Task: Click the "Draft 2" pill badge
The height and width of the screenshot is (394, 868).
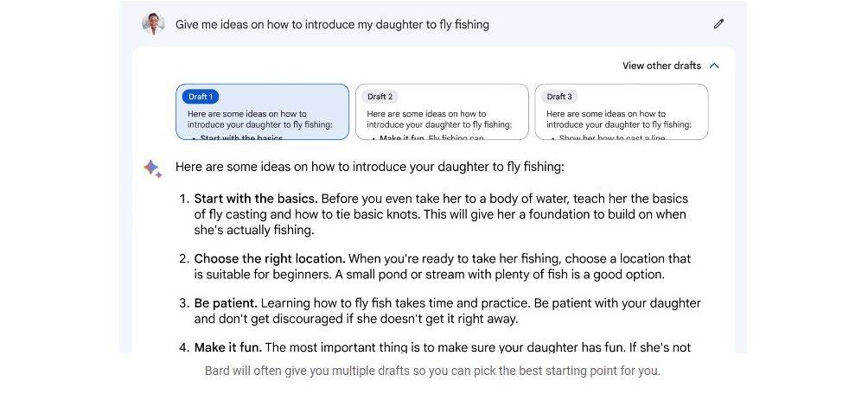Action: (x=380, y=97)
